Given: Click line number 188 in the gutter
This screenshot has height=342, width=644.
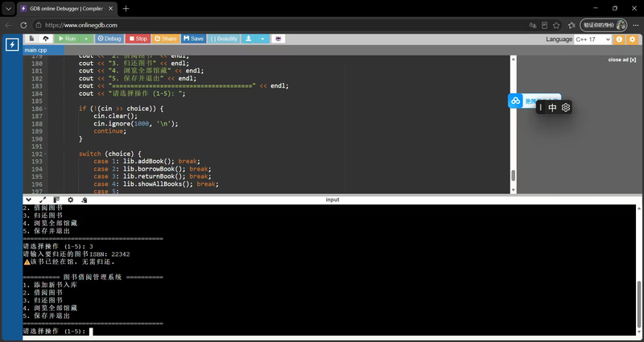Looking at the screenshot, I should tap(37, 124).
